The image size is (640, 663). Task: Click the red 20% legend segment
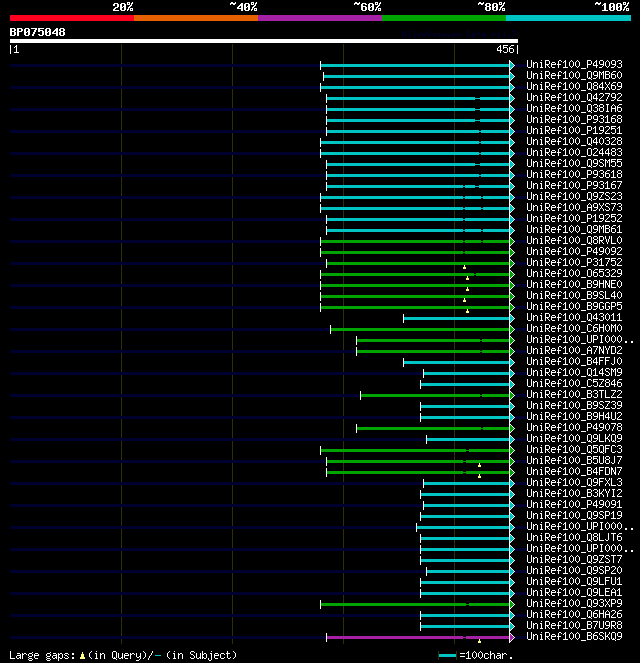[x=72, y=18]
